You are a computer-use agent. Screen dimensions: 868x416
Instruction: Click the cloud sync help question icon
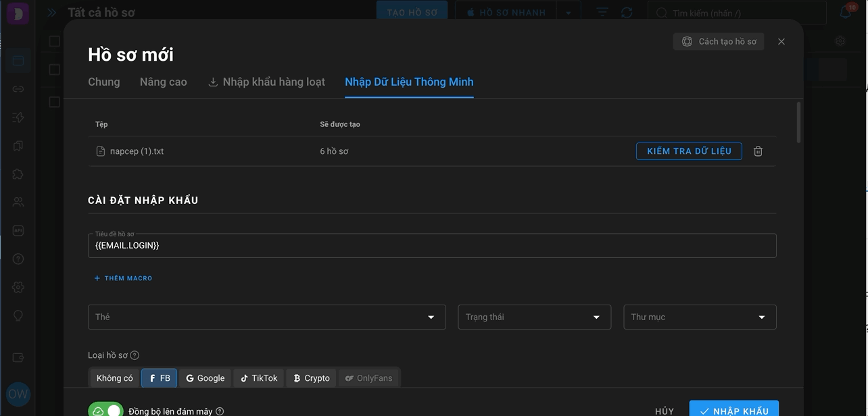[220, 411]
